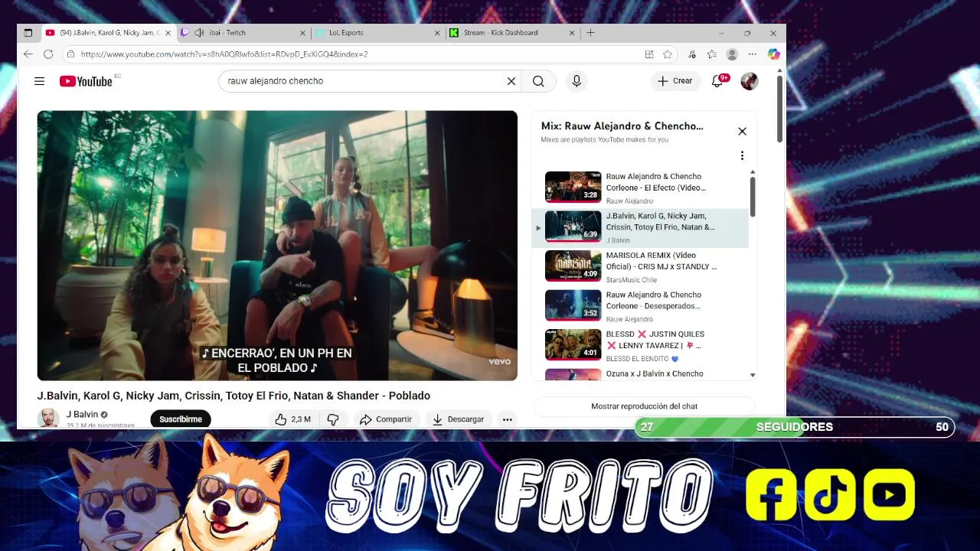Click the Descargar button
980x551 pixels.
point(458,419)
